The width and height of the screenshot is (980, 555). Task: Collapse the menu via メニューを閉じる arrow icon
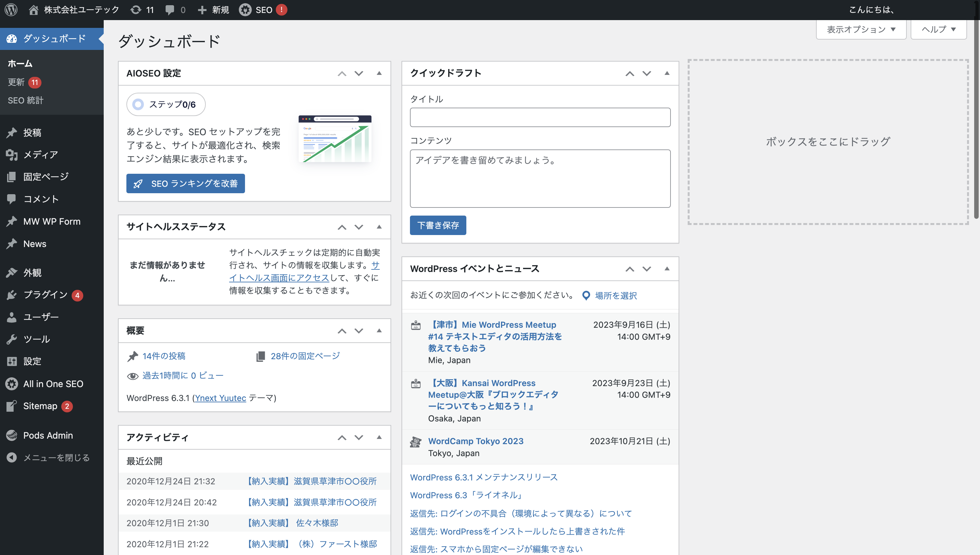point(12,457)
